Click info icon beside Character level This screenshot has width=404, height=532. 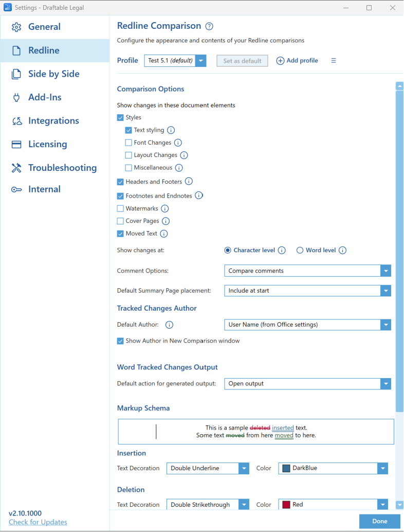click(282, 251)
